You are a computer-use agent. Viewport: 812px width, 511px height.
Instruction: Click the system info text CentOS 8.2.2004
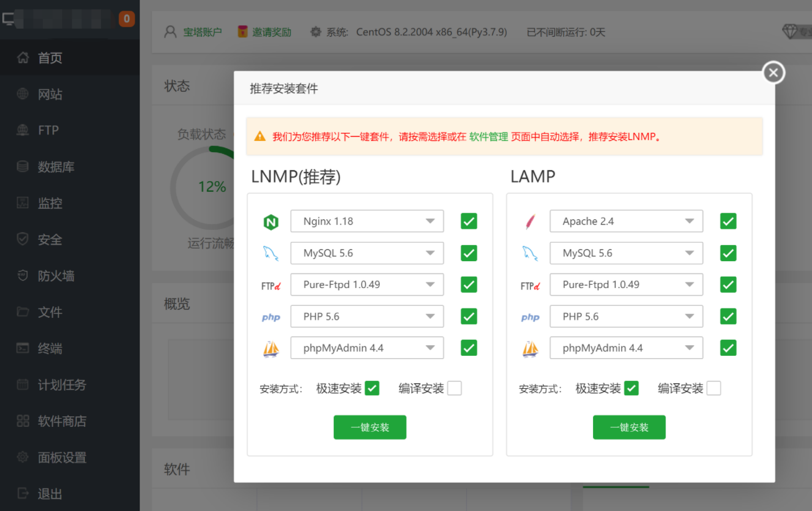[x=432, y=32]
